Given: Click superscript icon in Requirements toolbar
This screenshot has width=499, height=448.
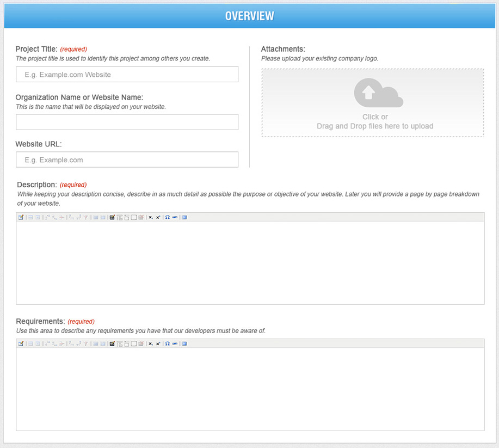Looking at the screenshot, I should [158, 343].
